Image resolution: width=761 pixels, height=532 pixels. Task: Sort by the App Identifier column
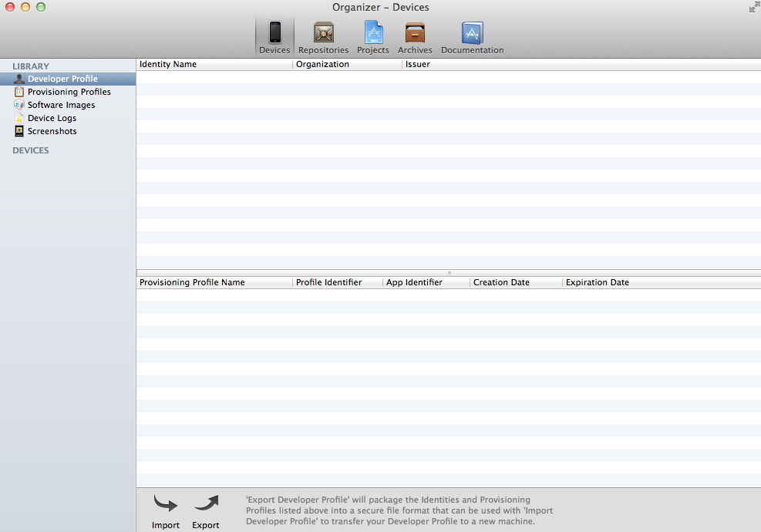(426, 282)
